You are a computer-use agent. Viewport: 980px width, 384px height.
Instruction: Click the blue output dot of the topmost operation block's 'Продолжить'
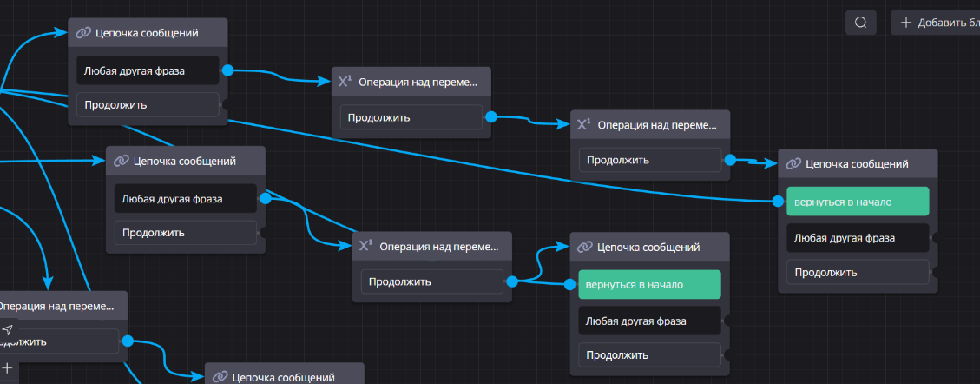pyautogui.click(x=490, y=116)
